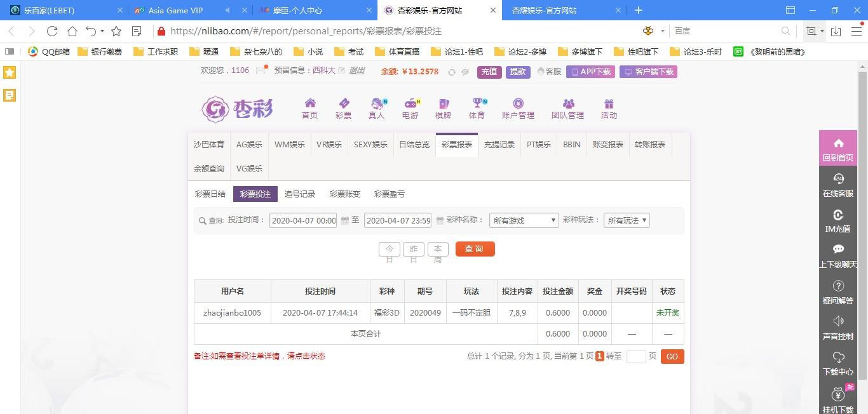Expand the 所有玩法 play type dropdown

(x=627, y=221)
